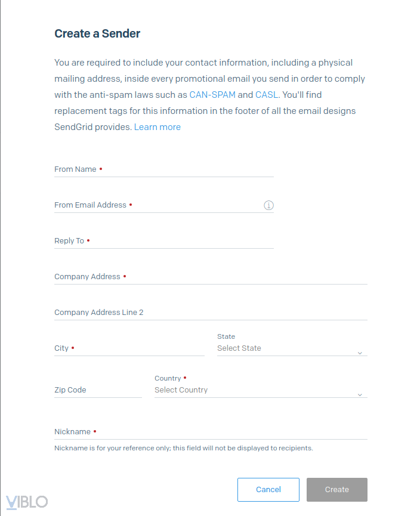Follow the Learn more link
Viewport: 420px width, 516px height.
(157, 127)
